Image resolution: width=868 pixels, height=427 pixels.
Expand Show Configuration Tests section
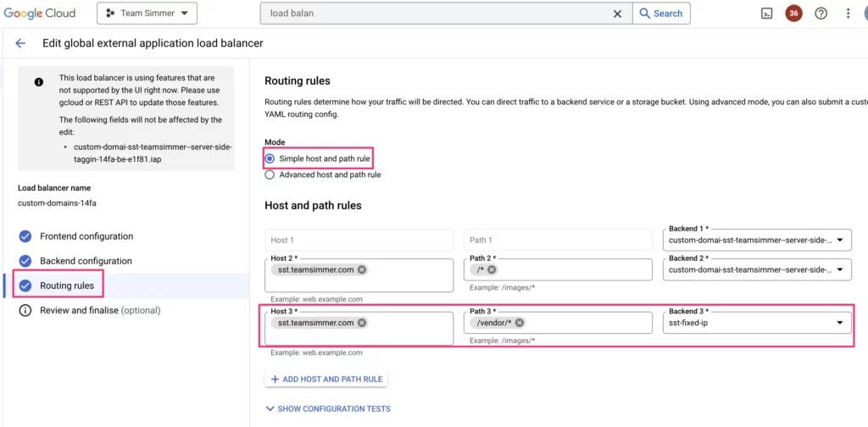tap(328, 408)
